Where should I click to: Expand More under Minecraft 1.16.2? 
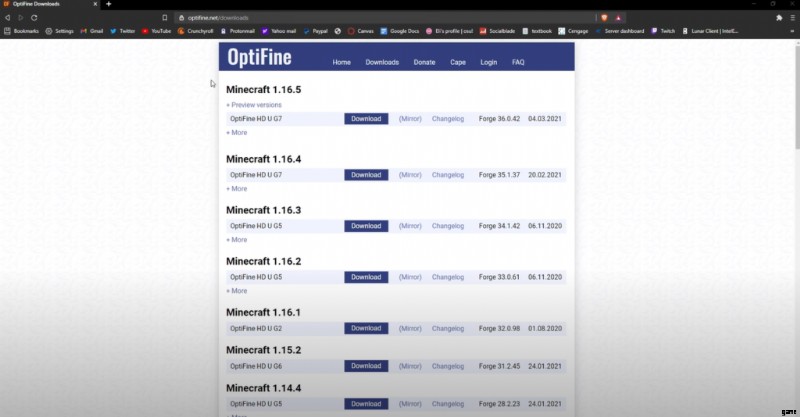pos(237,291)
